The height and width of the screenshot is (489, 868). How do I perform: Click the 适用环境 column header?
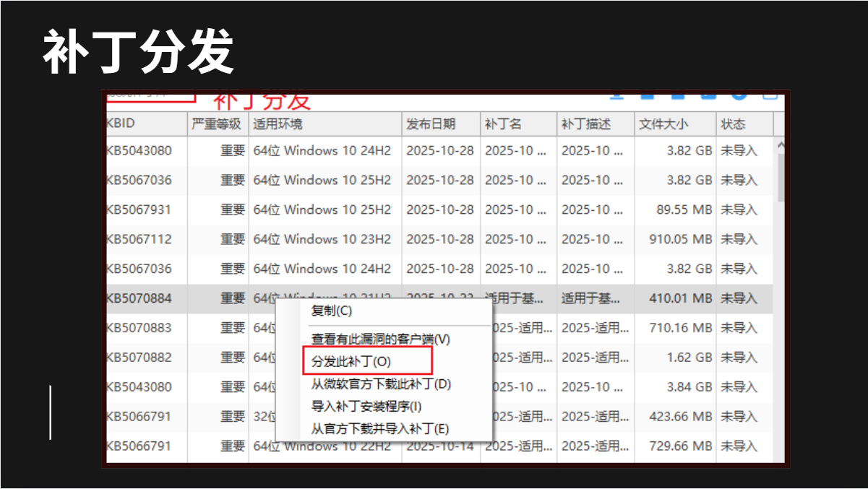[325, 124]
